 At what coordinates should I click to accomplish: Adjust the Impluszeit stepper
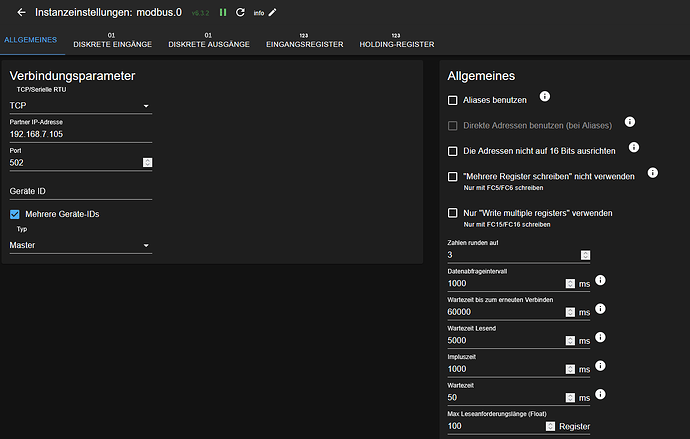[570, 369]
